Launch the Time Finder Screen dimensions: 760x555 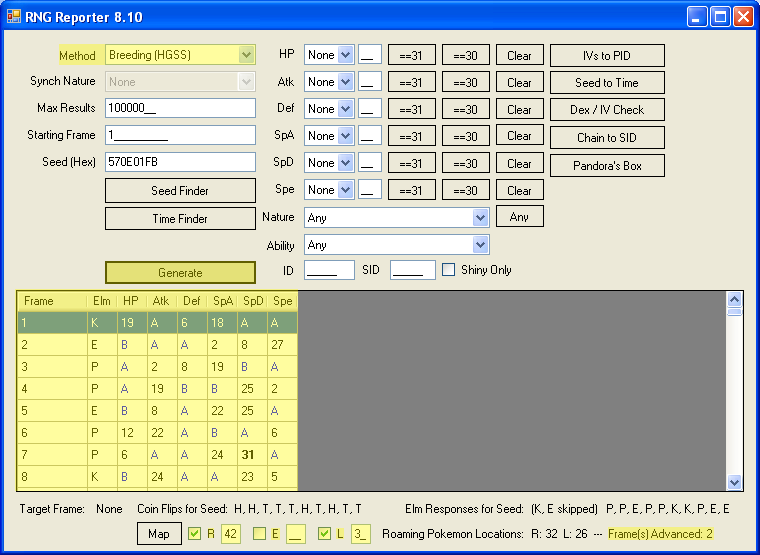pos(180,218)
